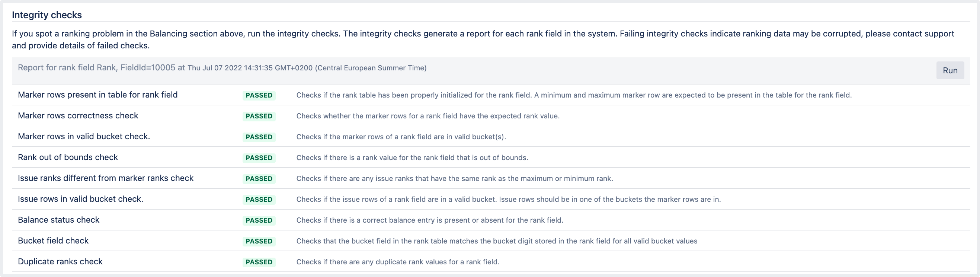Click the Run button
Screen dimensions: 980x277
(x=949, y=70)
